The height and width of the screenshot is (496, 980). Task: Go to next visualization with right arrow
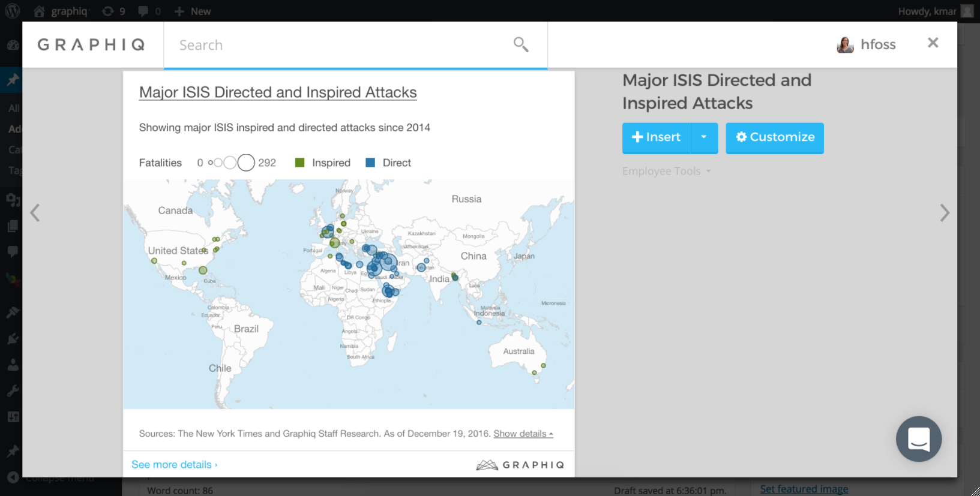[x=945, y=212]
